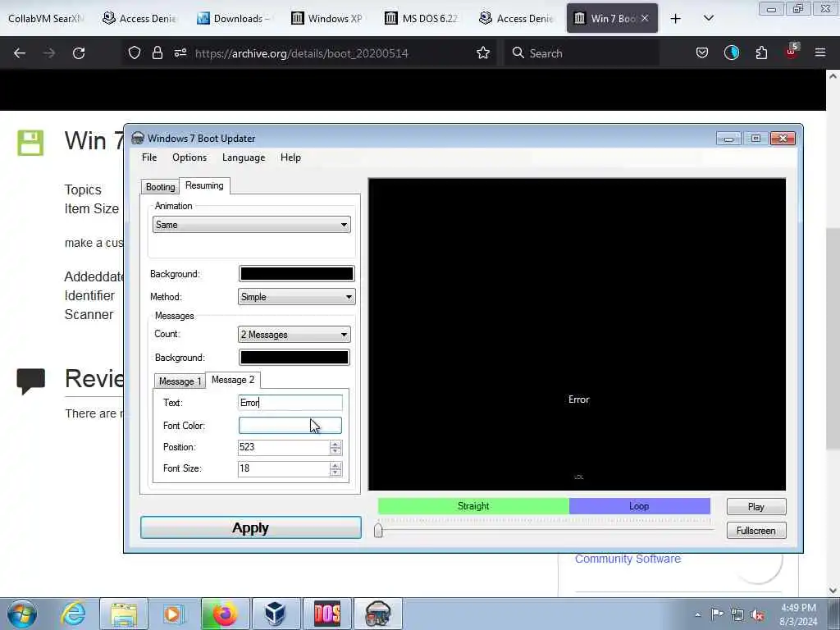Reload the archive.org page
Screen dimensions: 840x630
[x=79, y=53]
